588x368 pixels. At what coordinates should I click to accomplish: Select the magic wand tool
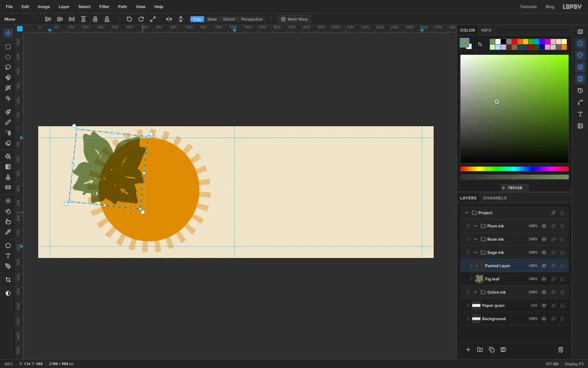(8, 88)
